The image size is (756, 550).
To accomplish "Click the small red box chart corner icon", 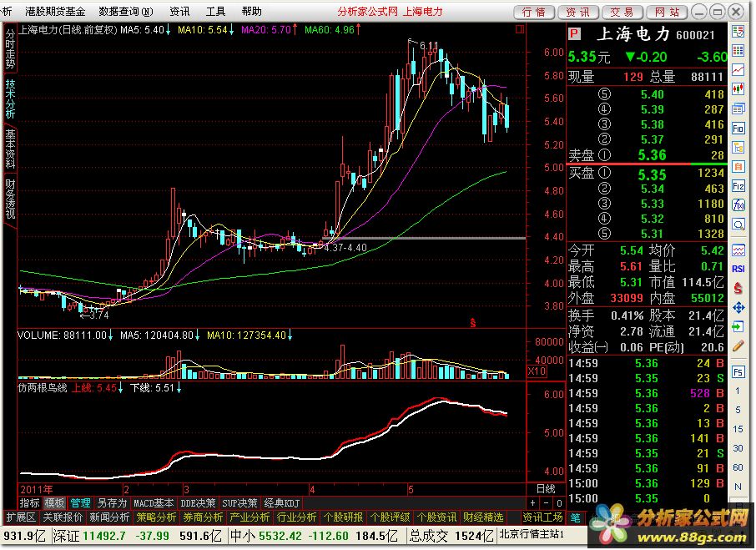I will [520, 29].
